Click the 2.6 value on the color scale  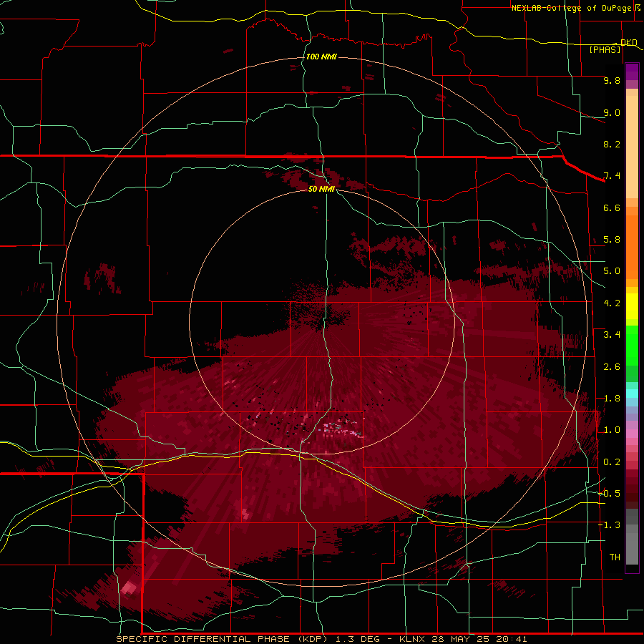click(x=612, y=367)
